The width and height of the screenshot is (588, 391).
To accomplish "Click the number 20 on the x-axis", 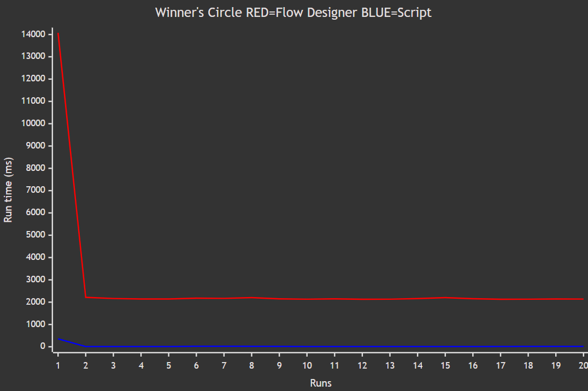I will [584, 365].
